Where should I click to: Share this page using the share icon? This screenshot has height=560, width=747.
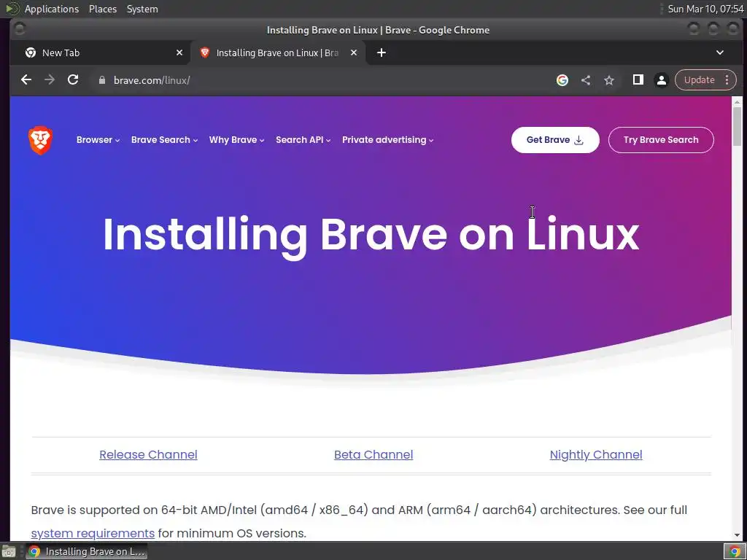[586, 80]
